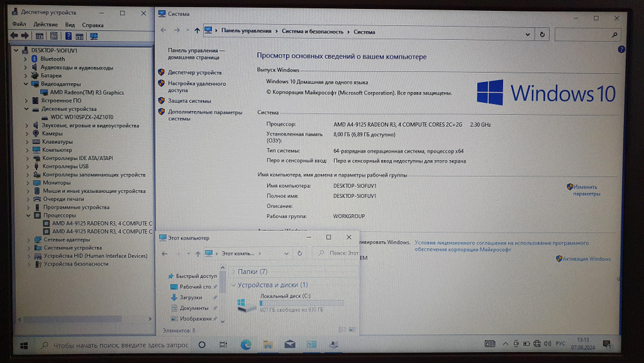
Task: Go up one level in Система window
Action: point(197,31)
